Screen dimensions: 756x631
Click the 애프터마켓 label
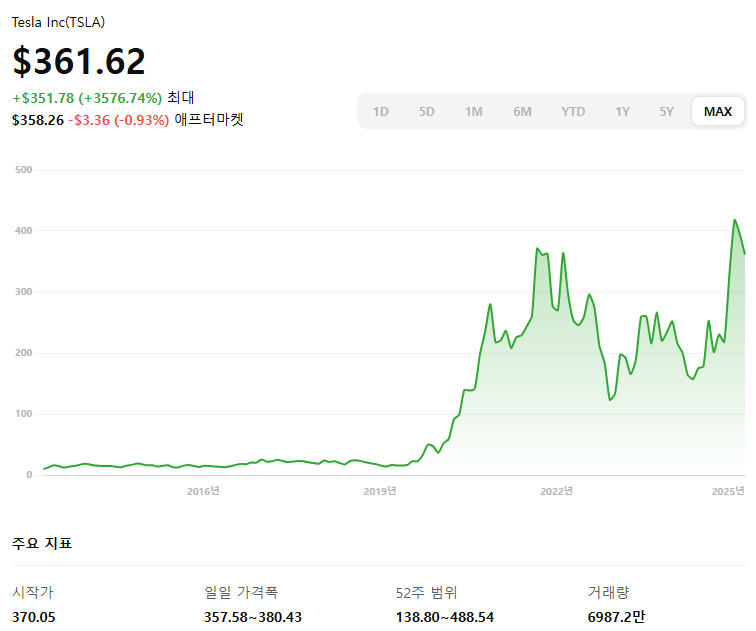click(x=209, y=119)
